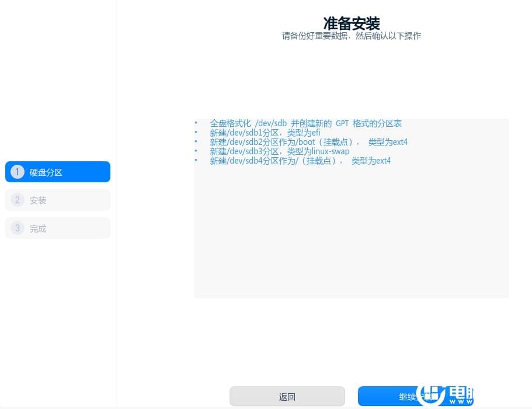This screenshot has height=409, width=532.
Task: Select the active 硬盘分区 step in the sidebar
Action: (x=58, y=172)
